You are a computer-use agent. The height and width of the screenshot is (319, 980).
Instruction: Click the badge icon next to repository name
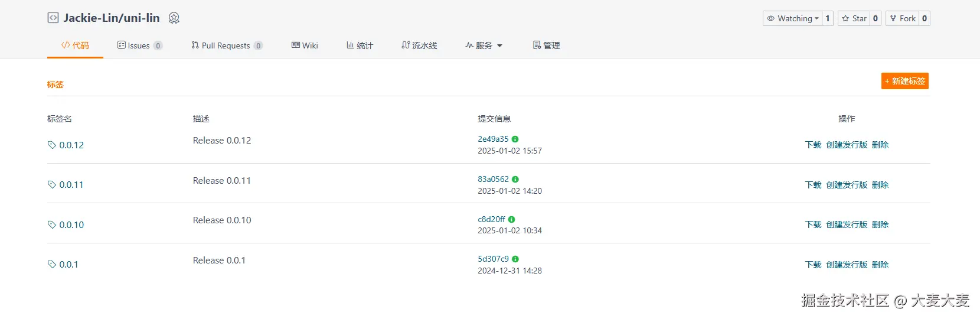coord(174,18)
